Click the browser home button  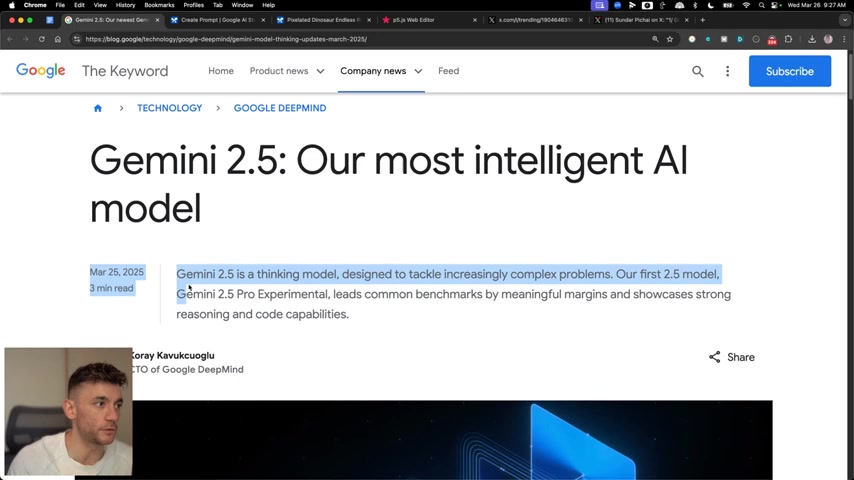(x=58, y=39)
